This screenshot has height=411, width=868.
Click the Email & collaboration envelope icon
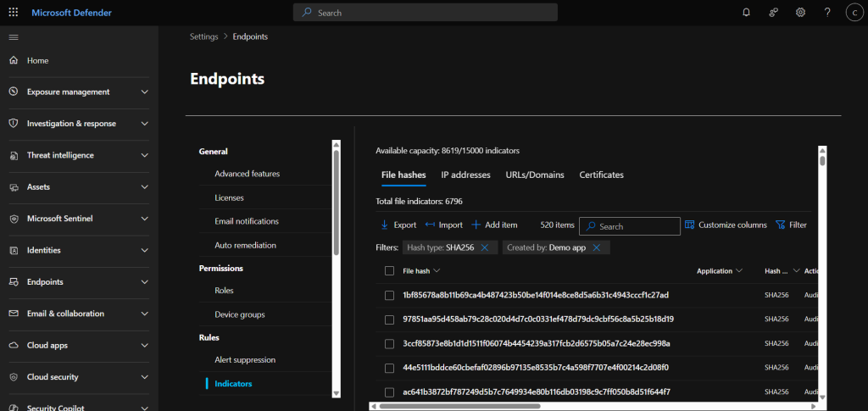[x=14, y=314]
